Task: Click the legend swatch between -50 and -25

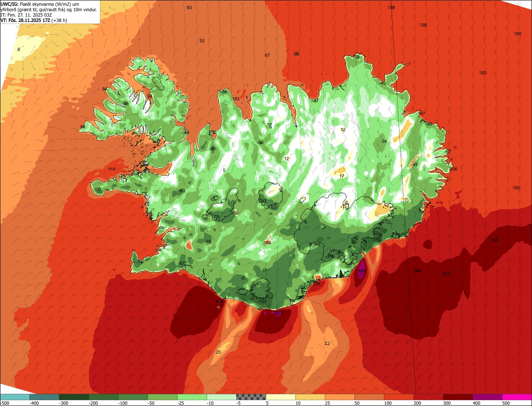Action: pyautogui.click(x=162, y=397)
